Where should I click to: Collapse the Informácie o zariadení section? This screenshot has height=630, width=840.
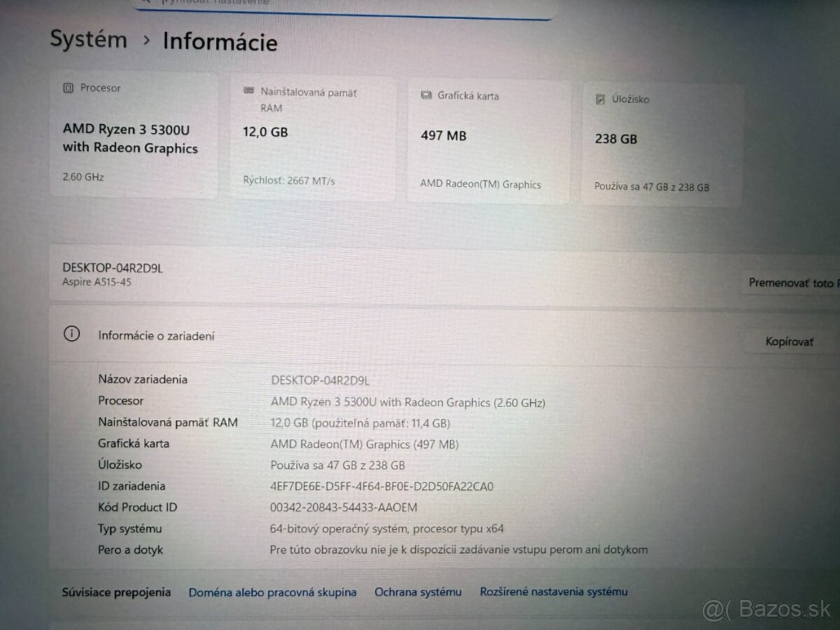(444, 336)
